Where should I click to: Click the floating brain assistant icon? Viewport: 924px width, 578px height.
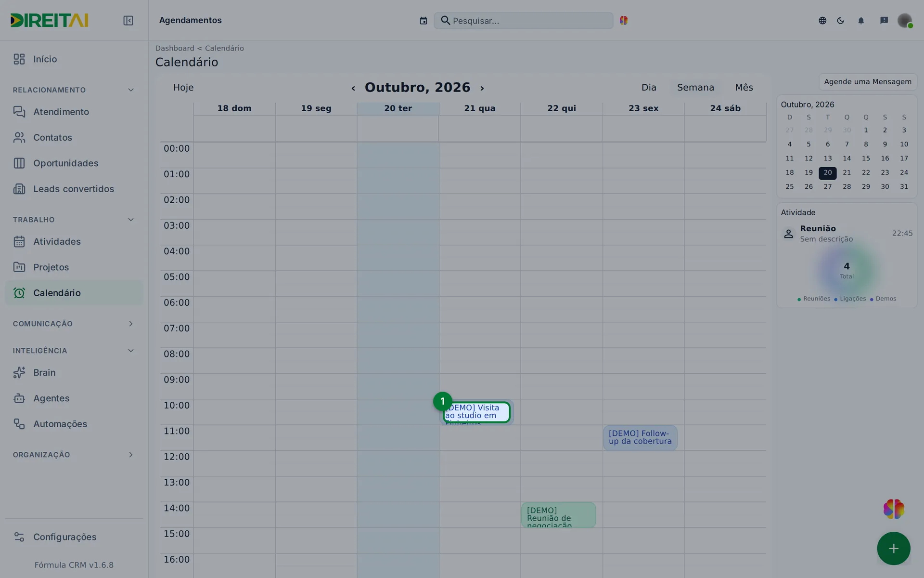click(x=894, y=509)
